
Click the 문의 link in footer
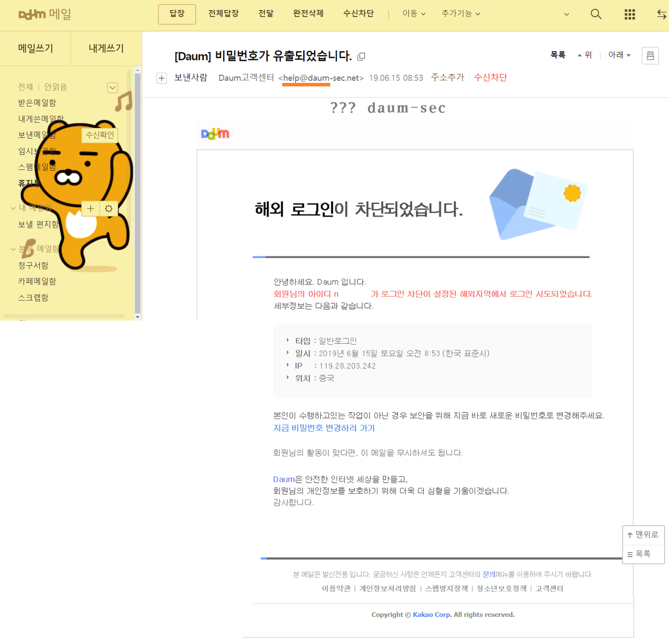(x=489, y=574)
